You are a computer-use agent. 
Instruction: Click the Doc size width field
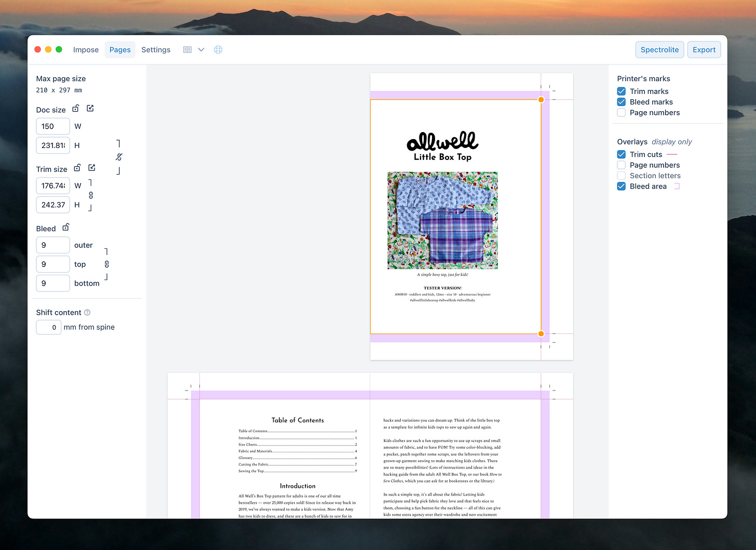click(53, 126)
